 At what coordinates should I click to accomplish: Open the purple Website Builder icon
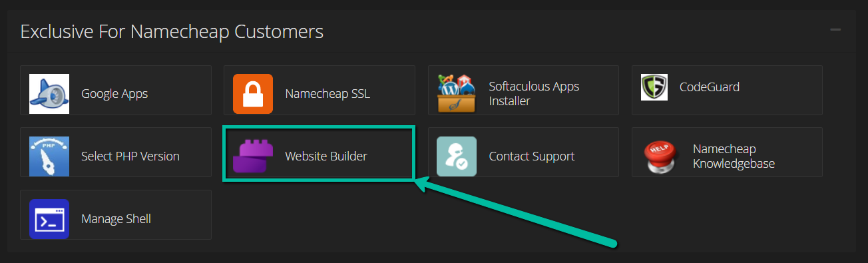[x=253, y=156]
